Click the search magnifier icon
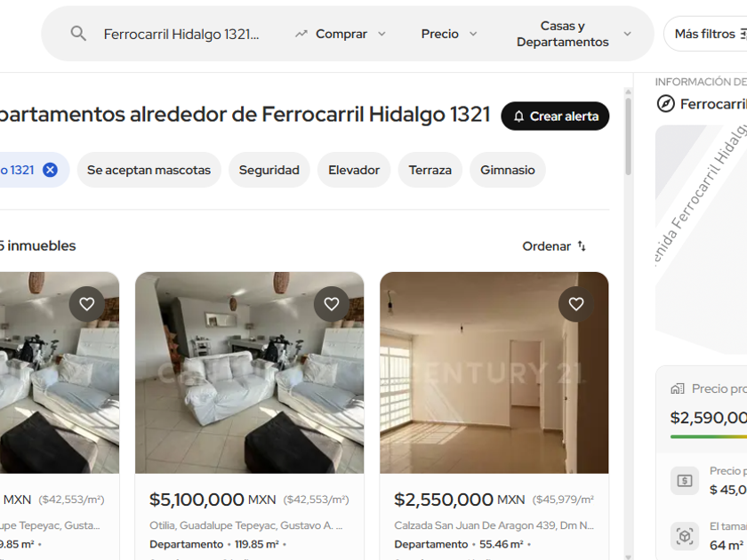 78,34
